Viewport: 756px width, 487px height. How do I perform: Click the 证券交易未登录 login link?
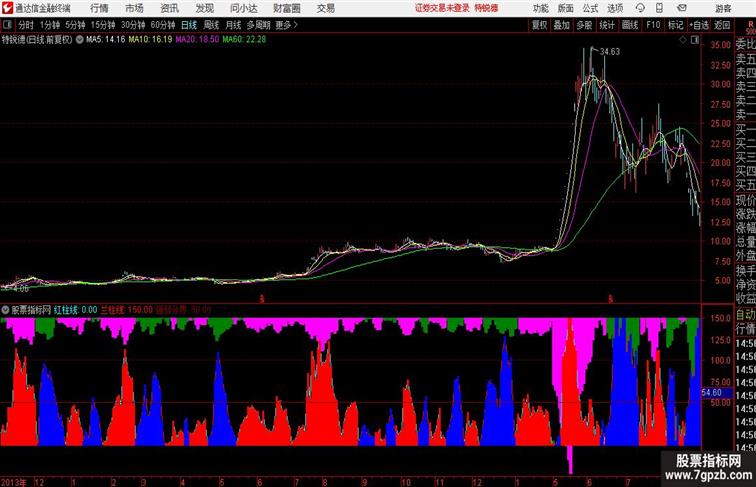pos(442,8)
